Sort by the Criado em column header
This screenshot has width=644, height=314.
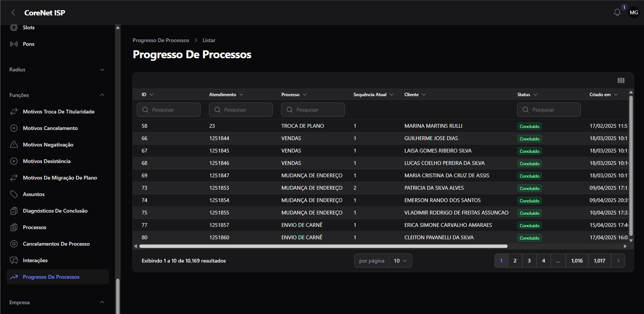click(603, 95)
